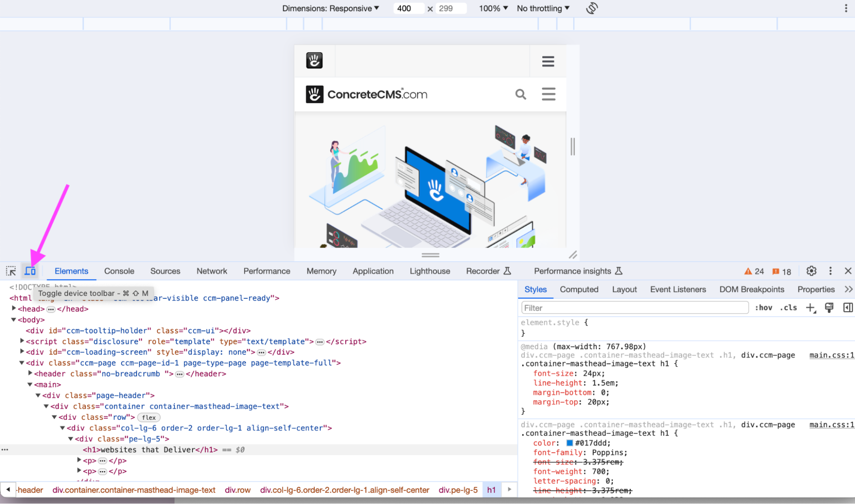Click the new style rule plus icon
This screenshot has width=855, height=504.
[x=810, y=308]
